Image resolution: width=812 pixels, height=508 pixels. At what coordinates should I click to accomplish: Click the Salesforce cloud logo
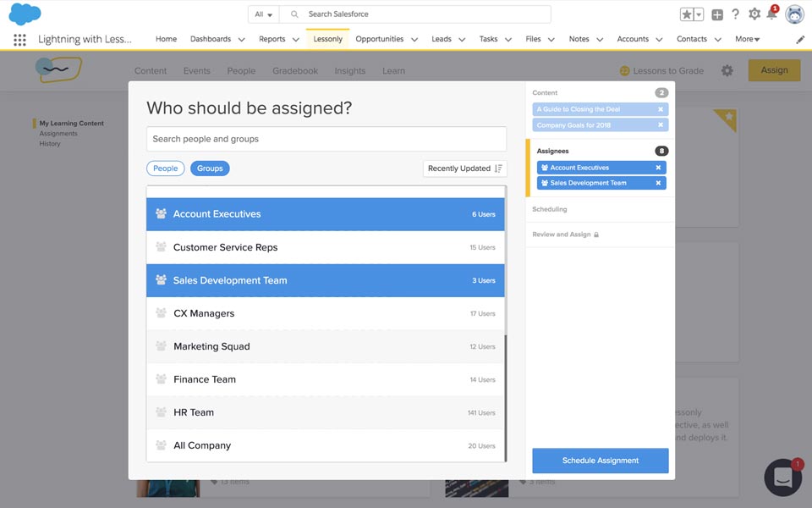[25, 14]
